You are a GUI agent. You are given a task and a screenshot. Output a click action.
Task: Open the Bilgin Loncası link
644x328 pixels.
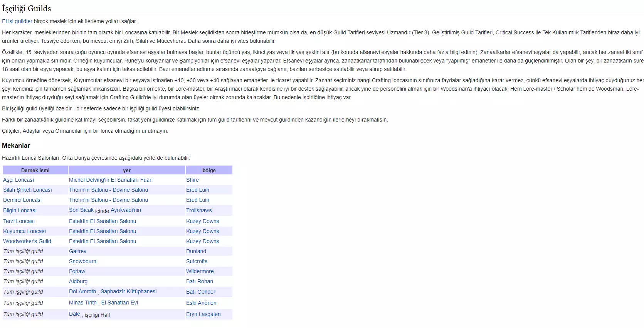click(x=20, y=210)
